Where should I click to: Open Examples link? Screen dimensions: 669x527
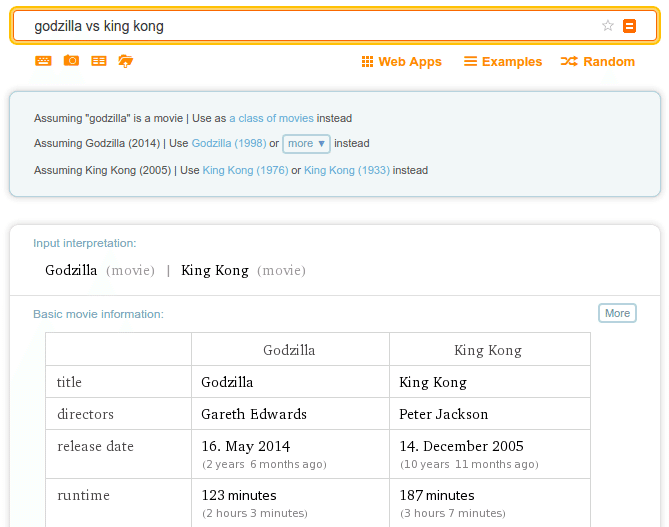tap(512, 62)
